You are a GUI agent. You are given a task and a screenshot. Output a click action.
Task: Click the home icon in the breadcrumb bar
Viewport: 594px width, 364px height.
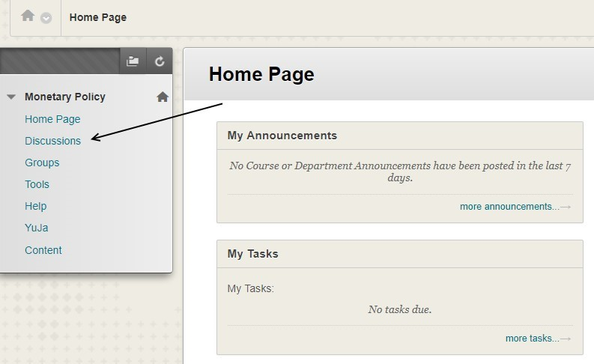click(28, 16)
